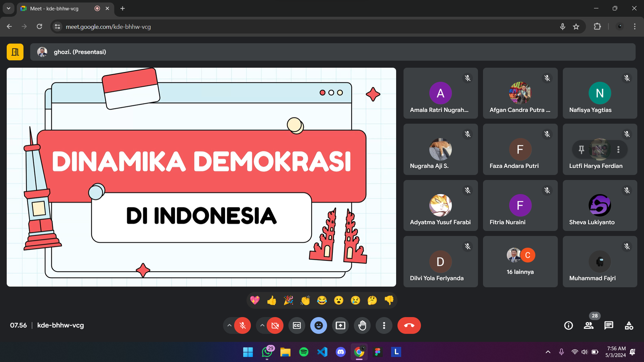Toggle closed captions on
Viewport: 644px width, 362px height.
(x=297, y=325)
